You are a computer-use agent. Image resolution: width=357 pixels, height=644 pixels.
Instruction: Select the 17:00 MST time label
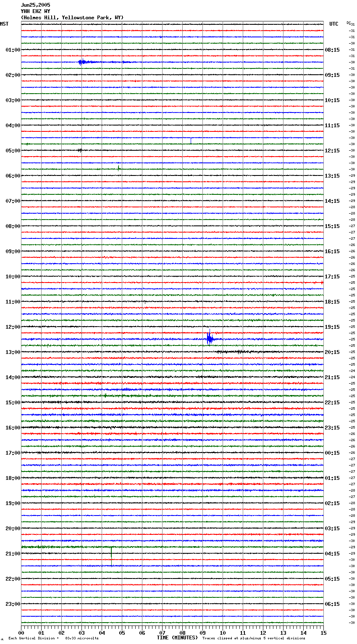pyautogui.click(x=13, y=453)
